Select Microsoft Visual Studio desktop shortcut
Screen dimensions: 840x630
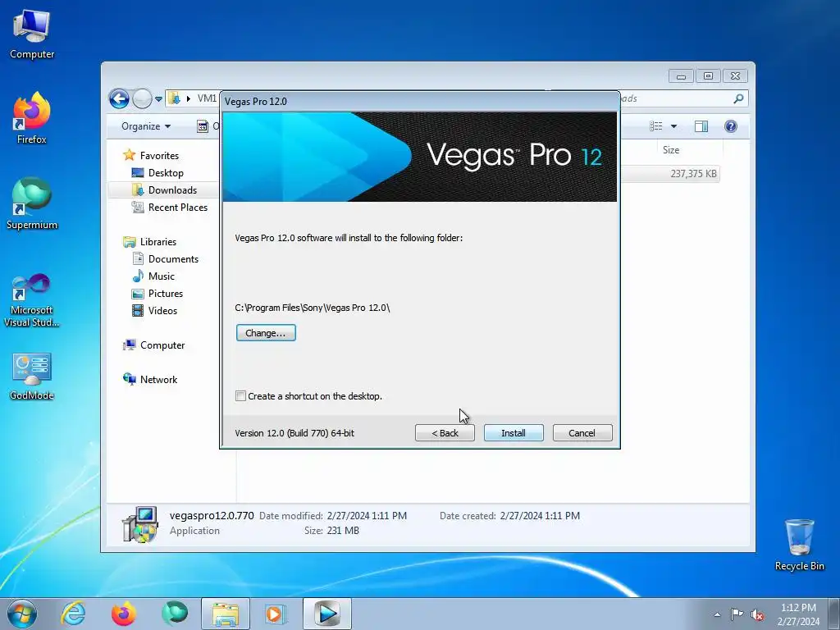click(32, 300)
